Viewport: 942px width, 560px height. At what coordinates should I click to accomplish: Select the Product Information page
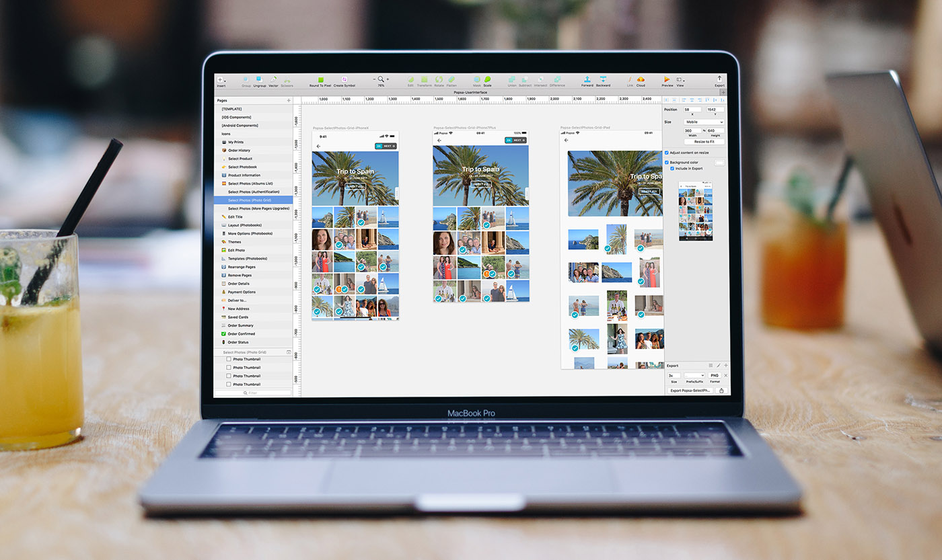(x=254, y=175)
